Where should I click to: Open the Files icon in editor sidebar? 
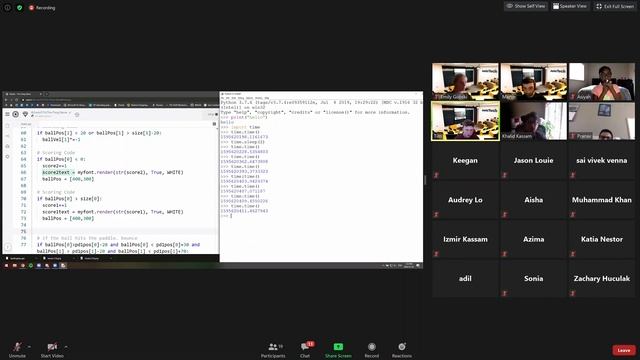[7, 126]
